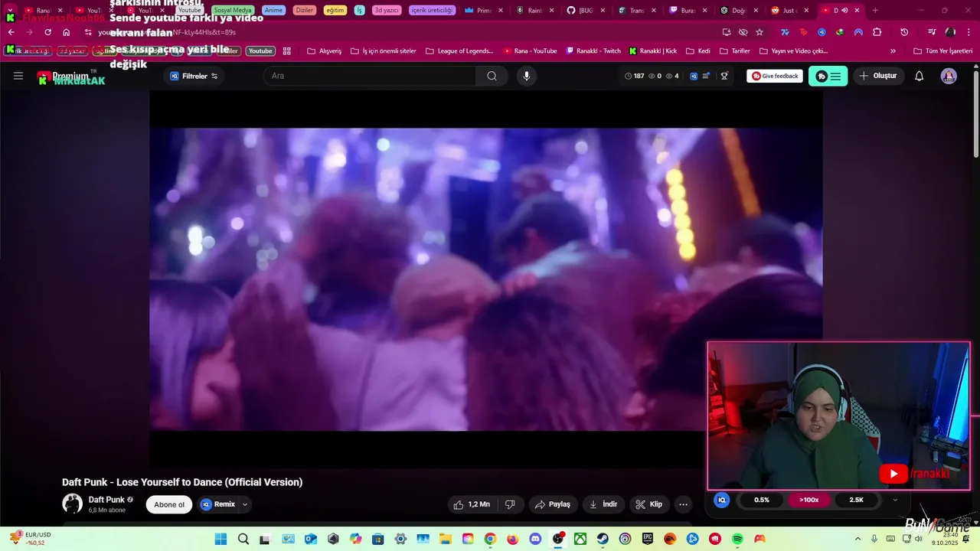Open Steam from the taskbar
980x551 pixels.
click(x=603, y=539)
